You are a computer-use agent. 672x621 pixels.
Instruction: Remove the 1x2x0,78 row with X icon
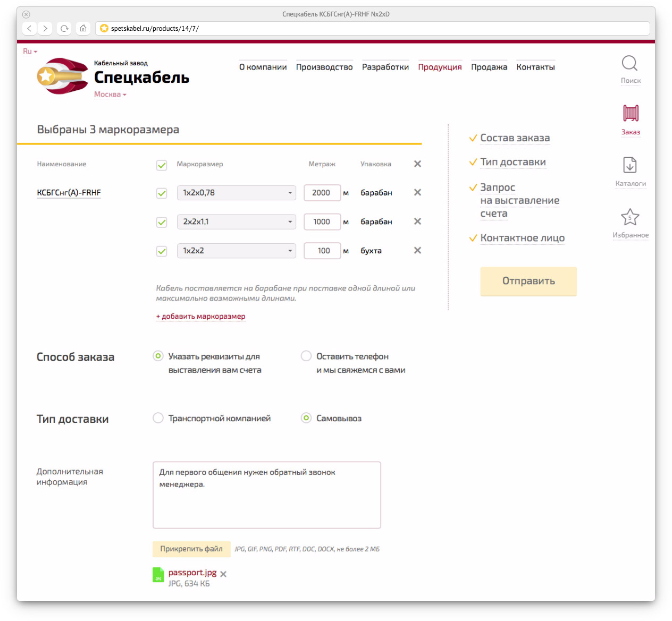(x=417, y=192)
